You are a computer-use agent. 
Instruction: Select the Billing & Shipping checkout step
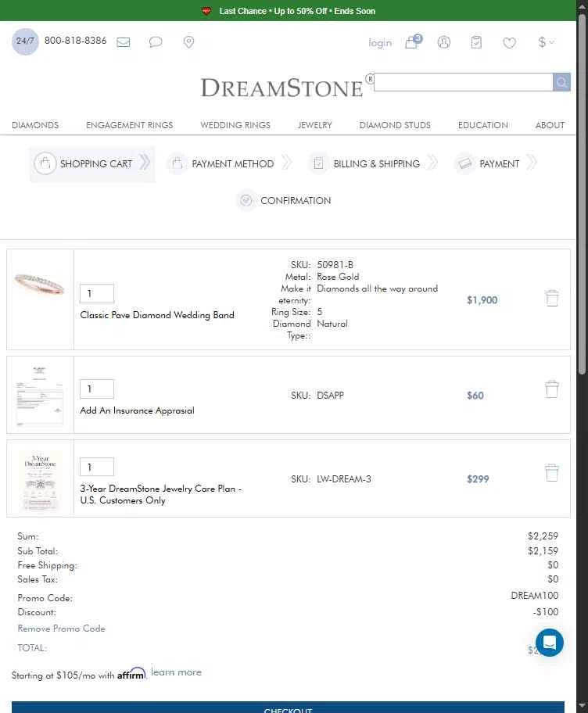click(x=373, y=163)
